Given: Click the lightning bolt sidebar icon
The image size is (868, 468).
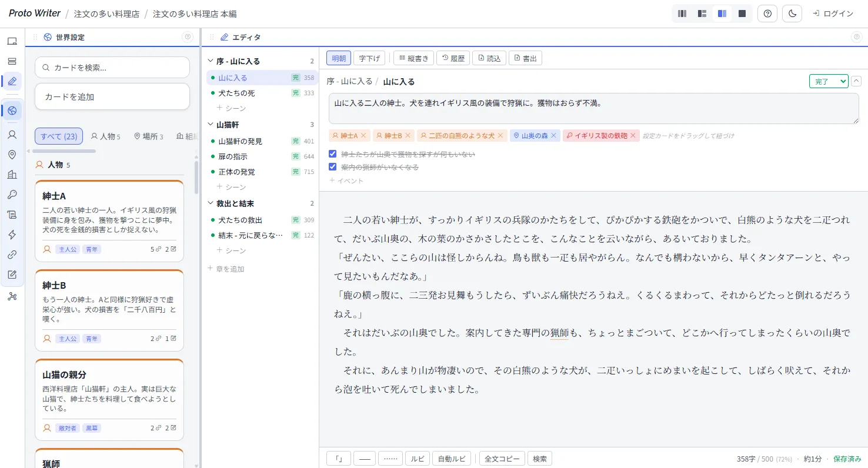Looking at the screenshot, I should point(13,234).
